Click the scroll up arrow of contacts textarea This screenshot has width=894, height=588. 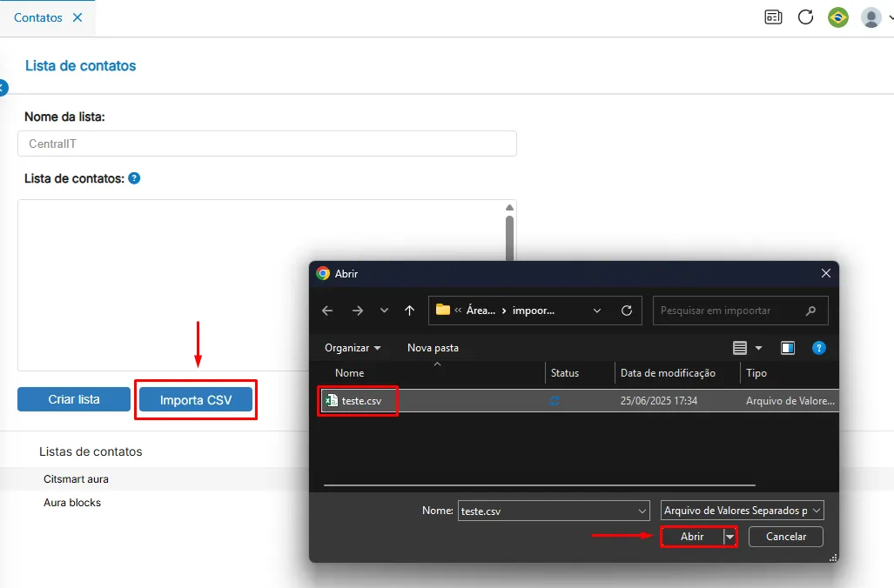510,208
